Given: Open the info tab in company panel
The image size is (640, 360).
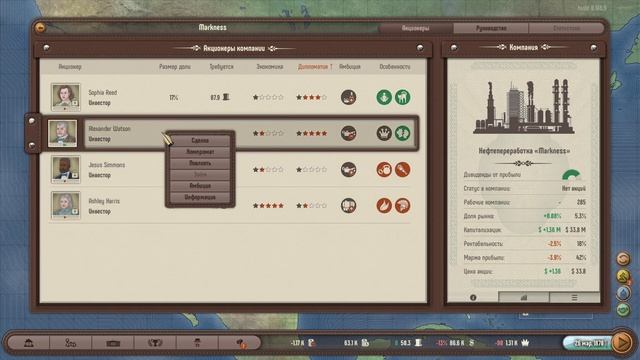Looking at the screenshot, I should tap(473, 298).
